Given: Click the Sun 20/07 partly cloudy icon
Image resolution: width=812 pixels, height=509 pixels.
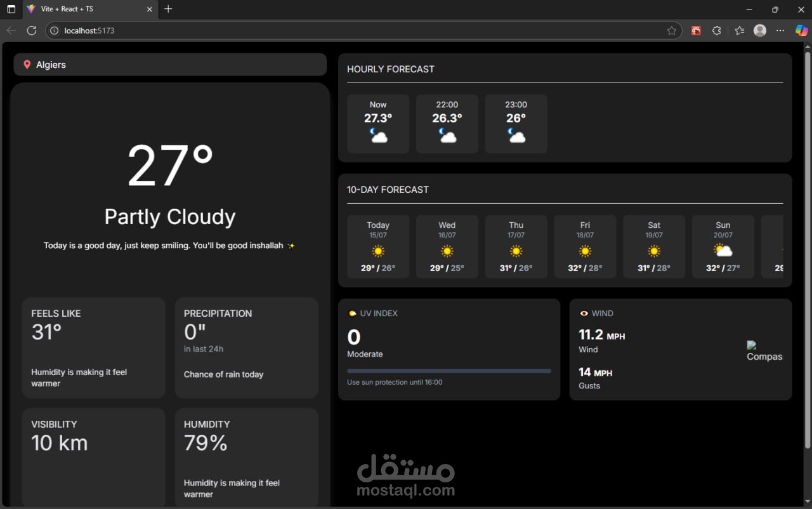Looking at the screenshot, I should pyautogui.click(x=723, y=251).
